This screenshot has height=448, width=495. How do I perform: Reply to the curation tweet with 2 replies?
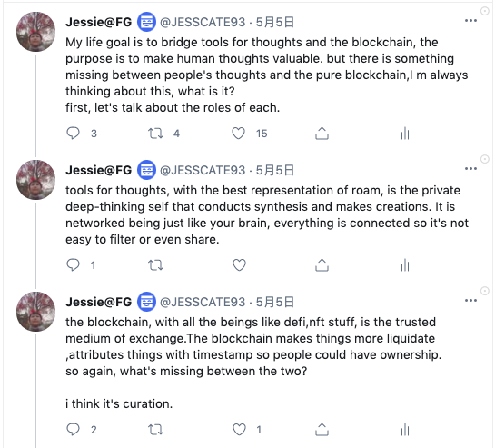pyautogui.click(x=73, y=429)
